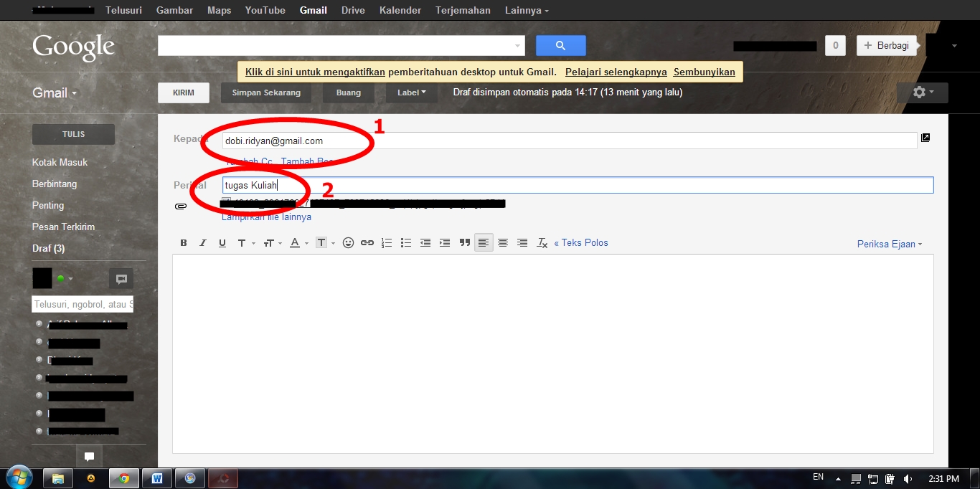
Task: Toggle center text alignment
Action: [x=503, y=242]
